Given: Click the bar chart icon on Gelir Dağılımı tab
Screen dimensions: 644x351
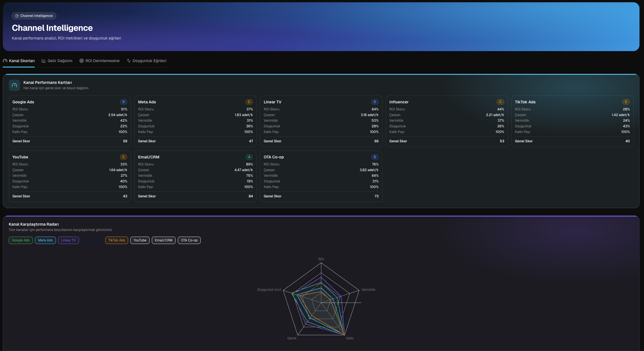Looking at the screenshot, I should (44, 61).
